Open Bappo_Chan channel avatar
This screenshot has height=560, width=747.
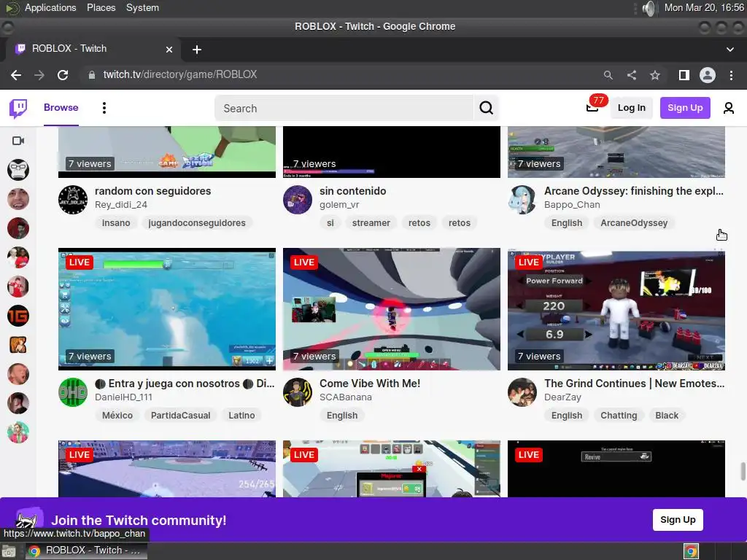(522, 200)
